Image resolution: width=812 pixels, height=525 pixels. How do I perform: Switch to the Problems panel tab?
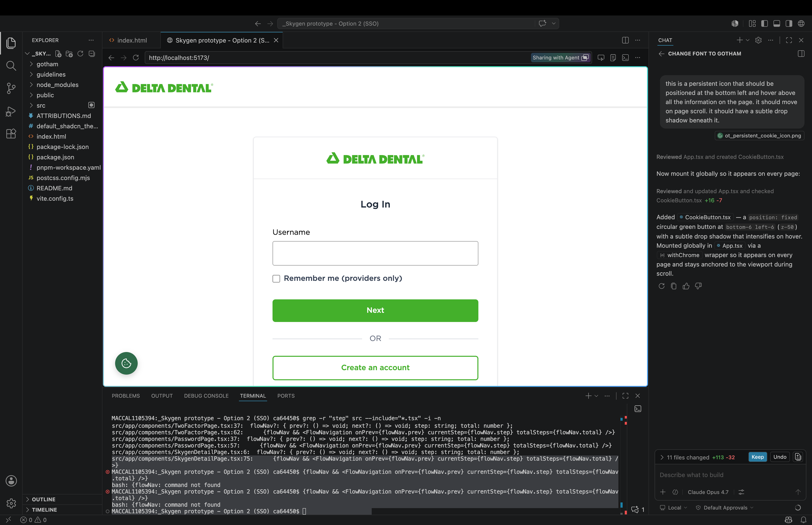point(126,396)
